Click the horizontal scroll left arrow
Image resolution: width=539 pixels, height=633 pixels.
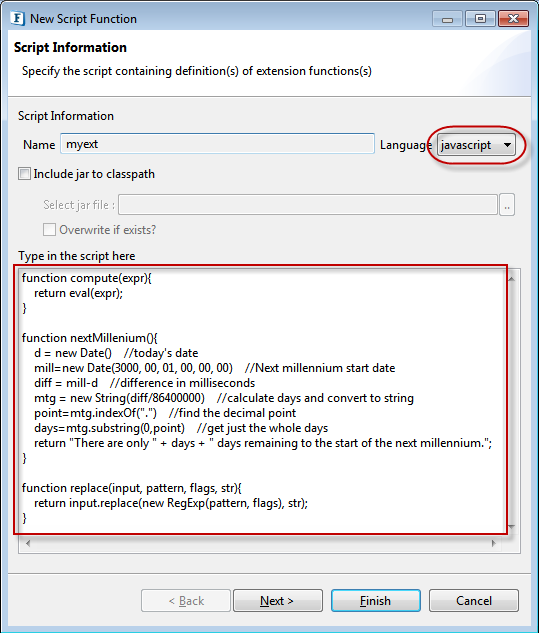click(28, 543)
